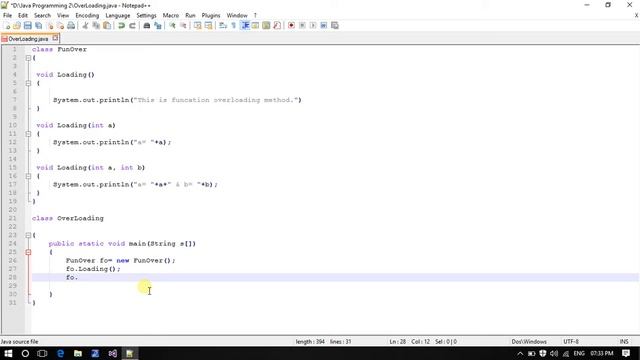This screenshot has width=640, height=360.
Task: Click 'Java source file' in status bar
Action: pyautogui.click(x=20, y=341)
